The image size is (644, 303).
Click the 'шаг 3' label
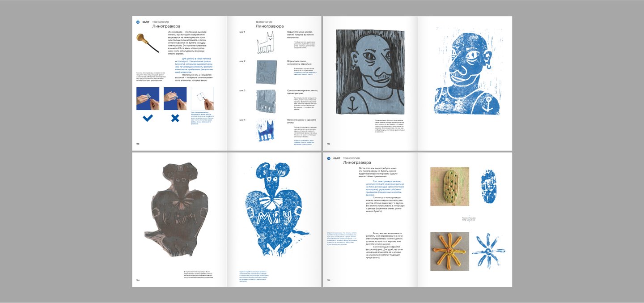pyautogui.click(x=242, y=91)
